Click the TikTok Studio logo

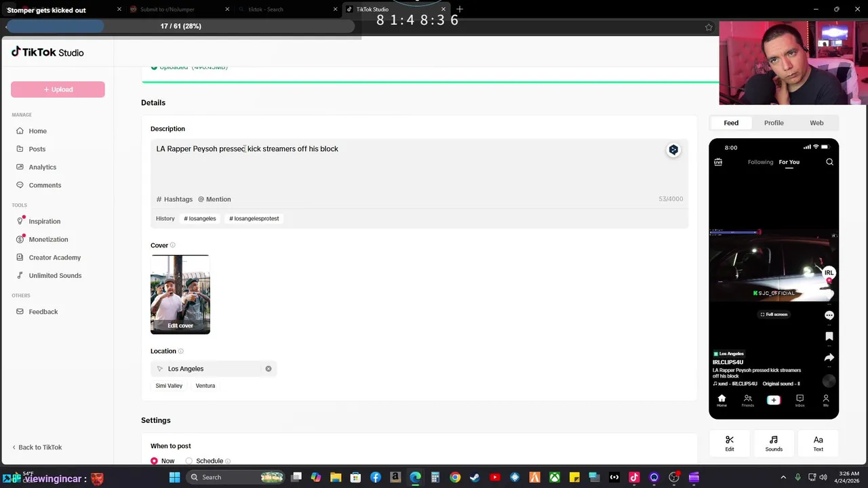click(47, 52)
